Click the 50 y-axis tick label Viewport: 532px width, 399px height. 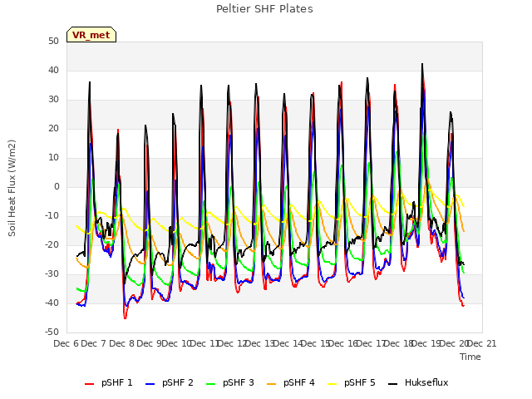pyautogui.click(x=53, y=42)
